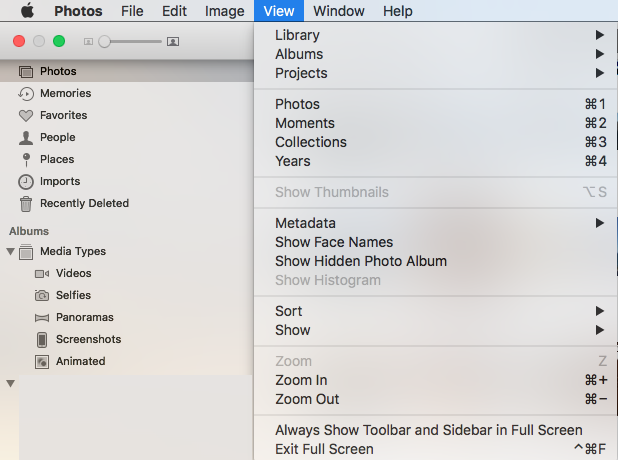The image size is (618, 460).
Task: Click the Videos camera icon
Action: point(42,274)
